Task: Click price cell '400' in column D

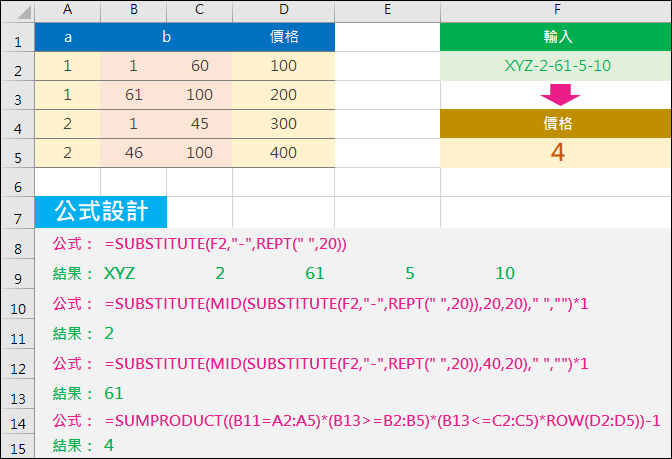Action: click(284, 153)
